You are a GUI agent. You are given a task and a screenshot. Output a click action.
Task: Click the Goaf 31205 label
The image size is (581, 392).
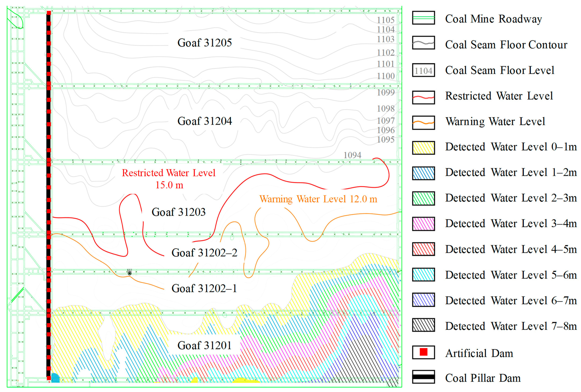(204, 43)
